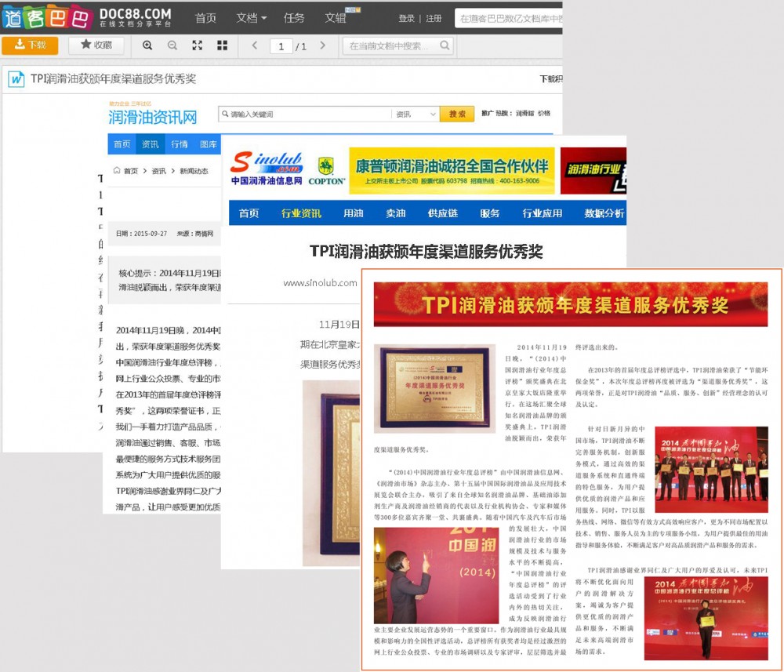This screenshot has height=672, width=784.
Task: Click the 登录 login link
Action: 407,18
